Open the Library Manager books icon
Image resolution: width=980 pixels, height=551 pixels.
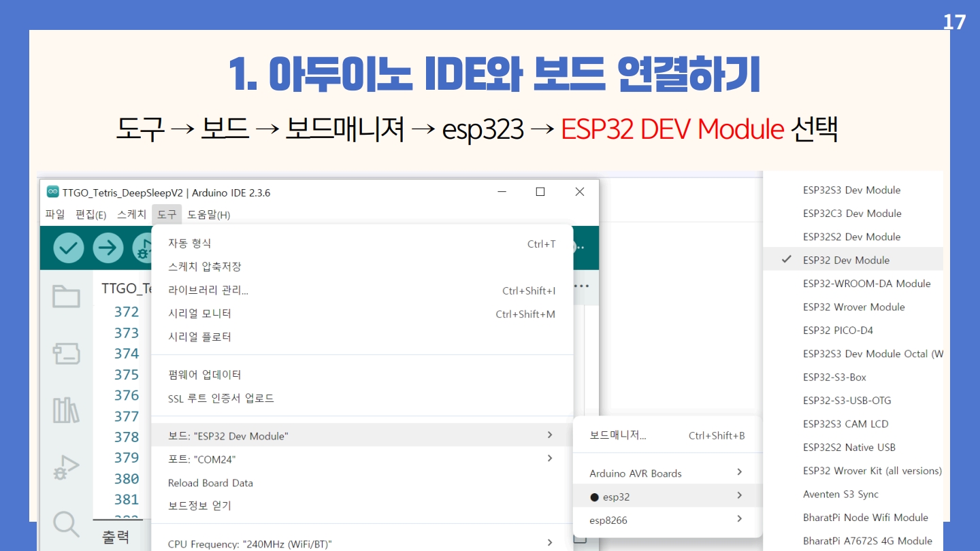(66, 410)
